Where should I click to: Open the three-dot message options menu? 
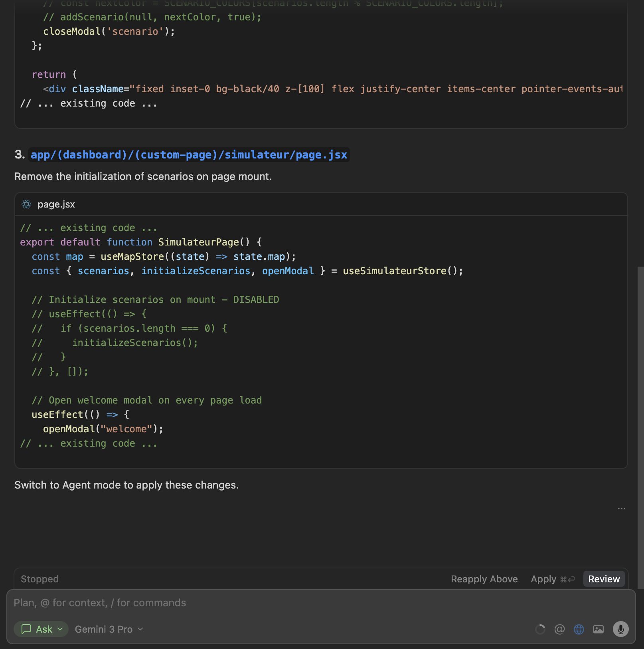[621, 509]
